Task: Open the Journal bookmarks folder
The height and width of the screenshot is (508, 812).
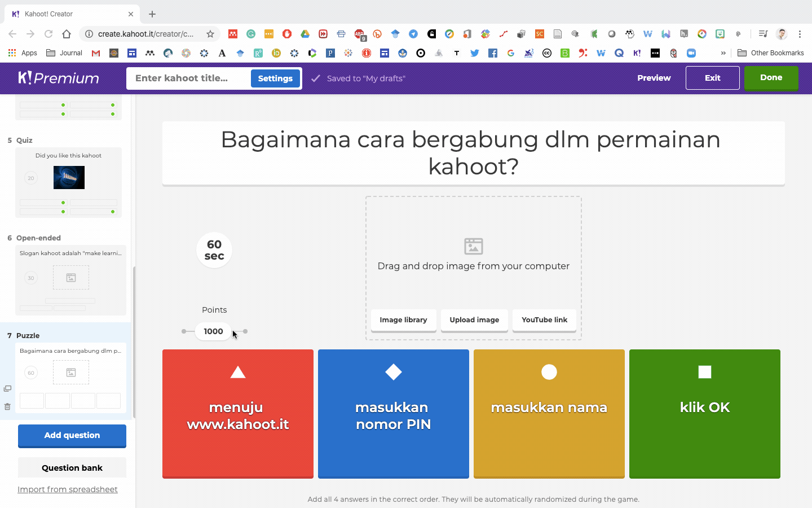Action: tap(64, 53)
